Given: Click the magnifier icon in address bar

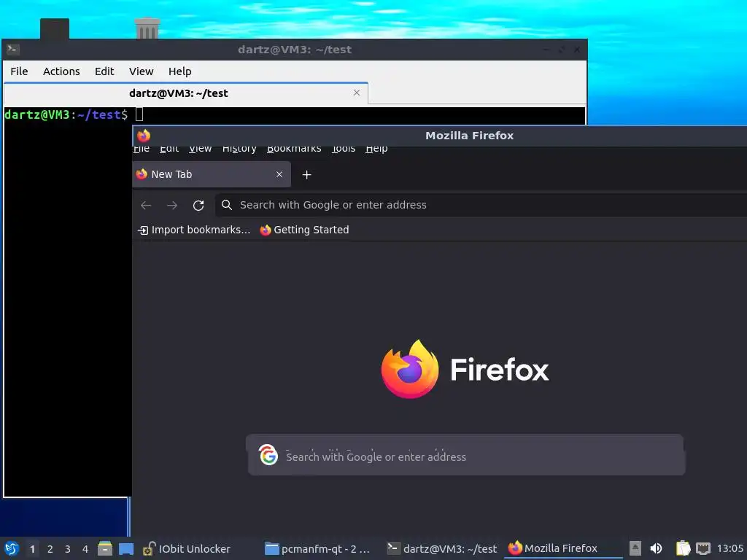Looking at the screenshot, I should point(227,205).
